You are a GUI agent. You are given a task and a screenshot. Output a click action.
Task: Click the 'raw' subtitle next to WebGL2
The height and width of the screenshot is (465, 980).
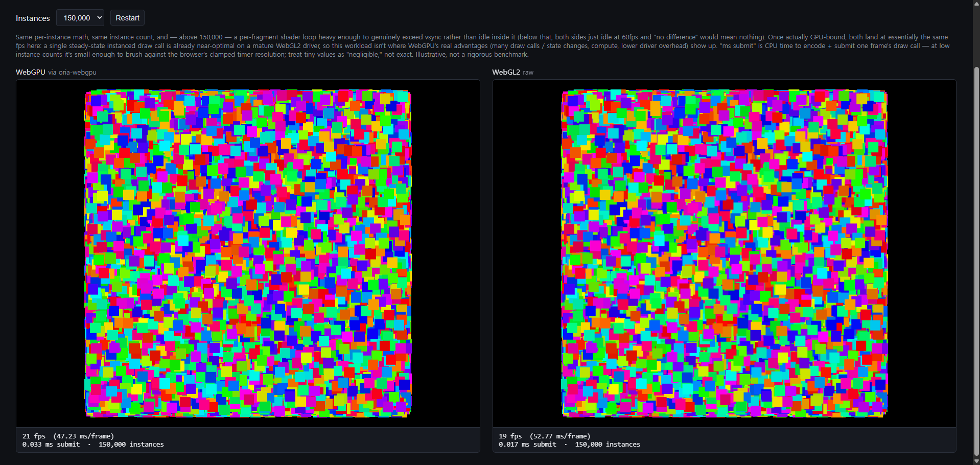528,73
